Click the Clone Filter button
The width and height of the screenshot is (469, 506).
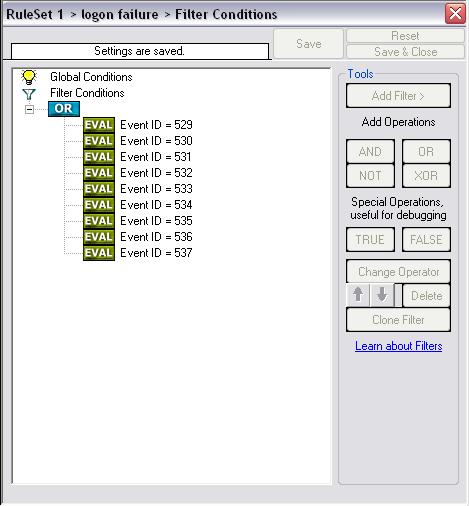click(x=398, y=320)
